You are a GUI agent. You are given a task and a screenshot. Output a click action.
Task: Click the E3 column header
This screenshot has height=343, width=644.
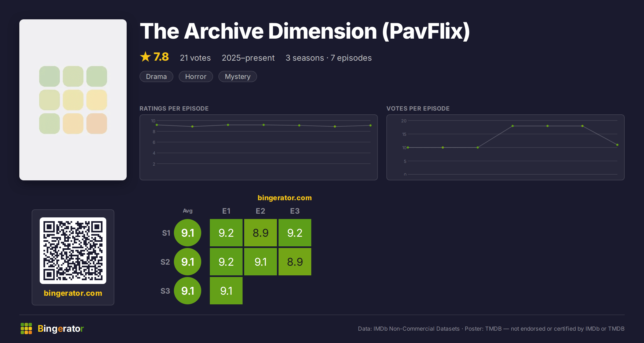[295, 211]
